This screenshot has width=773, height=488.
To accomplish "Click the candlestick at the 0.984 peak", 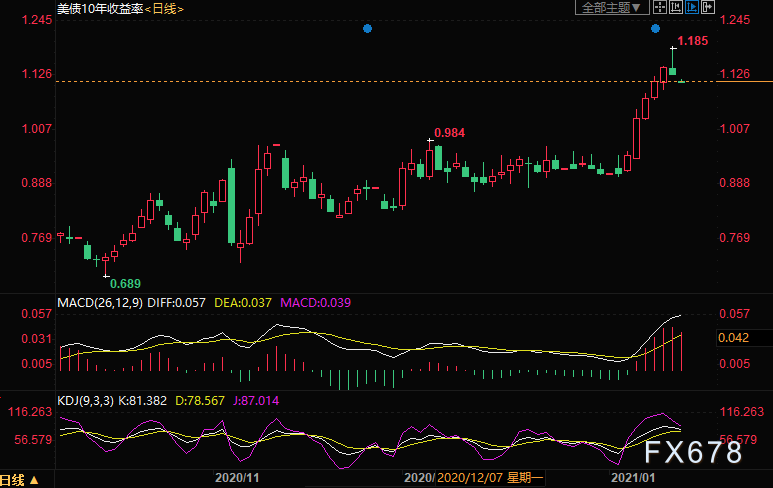I will point(430,160).
